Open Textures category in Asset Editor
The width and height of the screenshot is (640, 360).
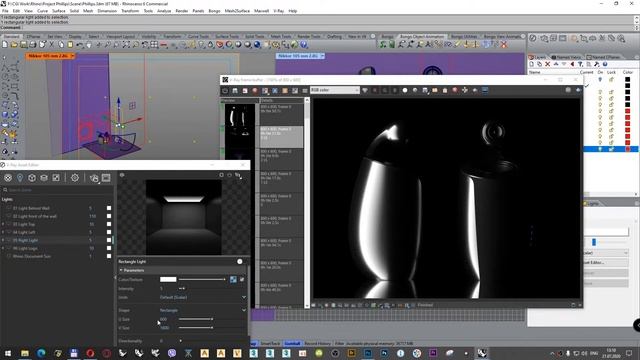tap(56, 178)
